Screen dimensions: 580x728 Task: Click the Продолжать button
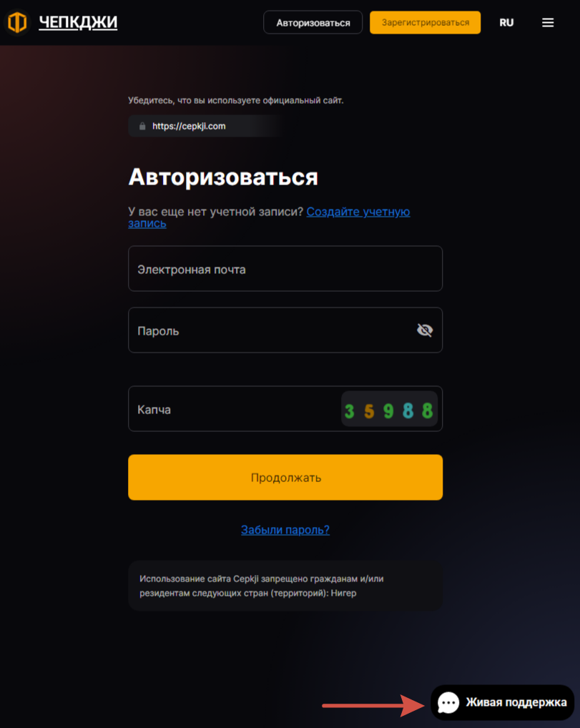[x=285, y=477]
